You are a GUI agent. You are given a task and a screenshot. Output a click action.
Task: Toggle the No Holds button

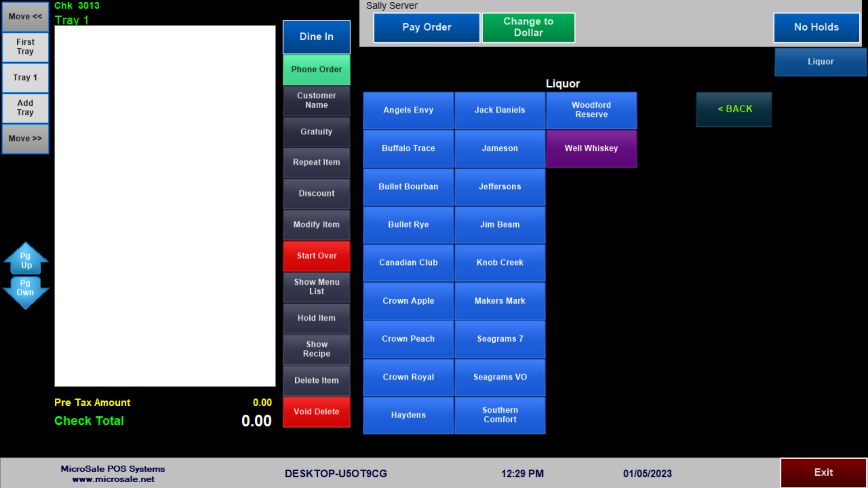click(816, 27)
